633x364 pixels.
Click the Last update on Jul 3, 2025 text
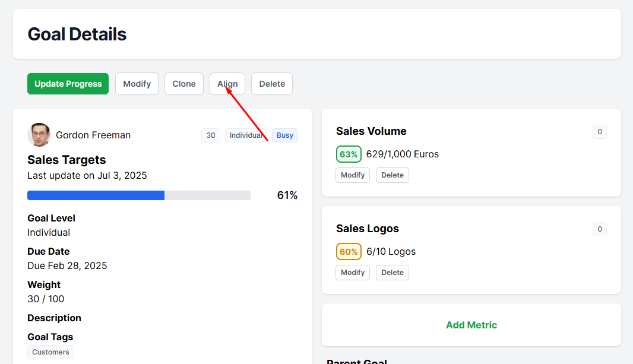pyautogui.click(x=87, y=176)
